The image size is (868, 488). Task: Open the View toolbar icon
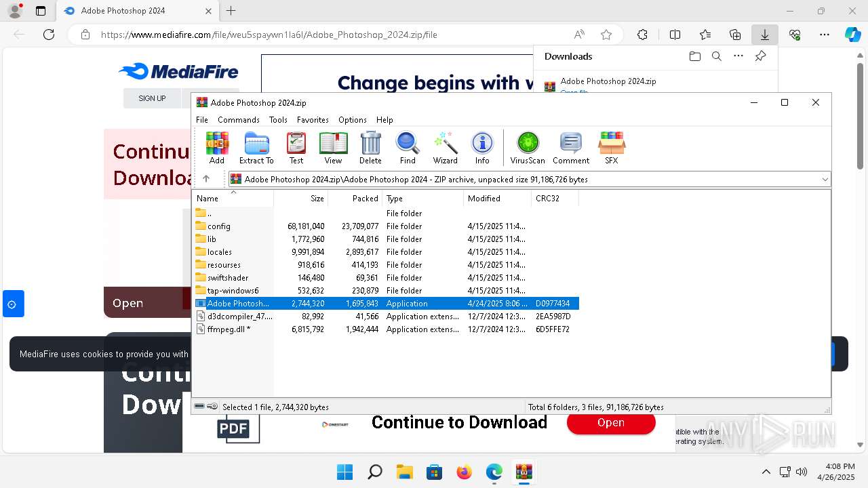click(333, 148)
